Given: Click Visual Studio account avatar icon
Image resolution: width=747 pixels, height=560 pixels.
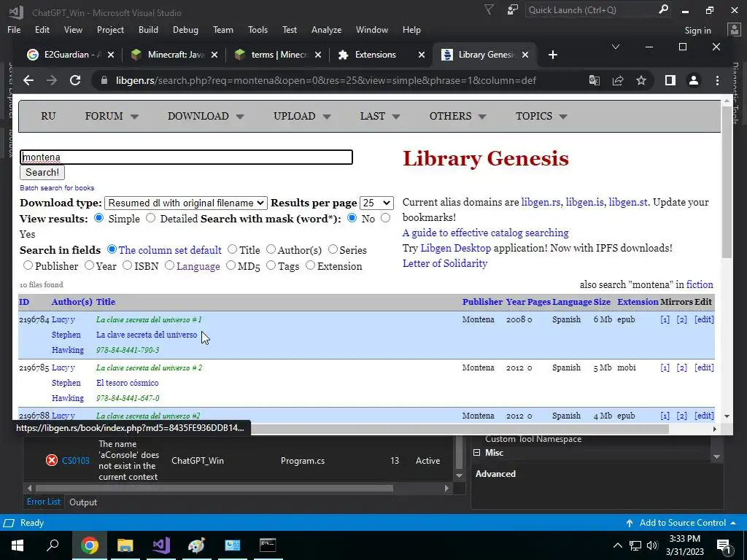Looking at the screenshot, I should [x=734, y=30].
